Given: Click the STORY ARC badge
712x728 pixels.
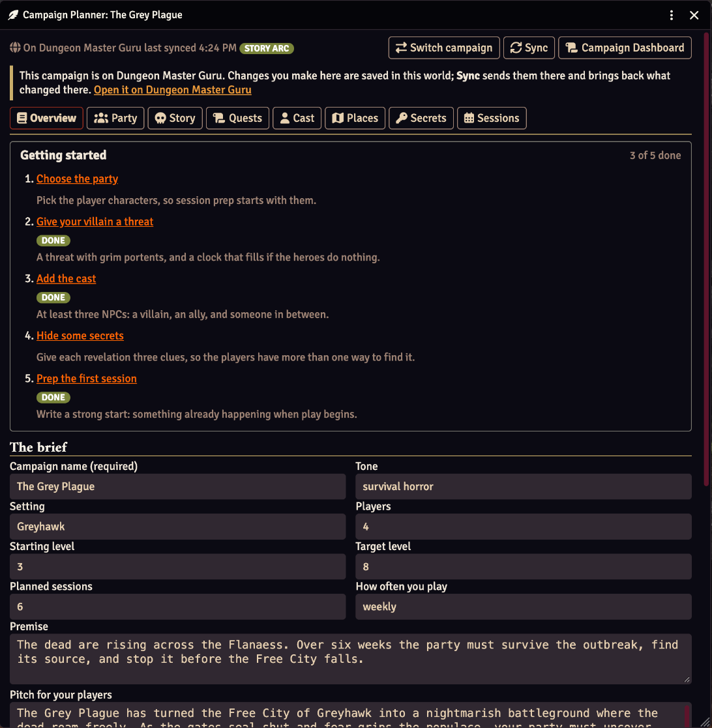Looking at the screenshot, I should pos(267,48).
